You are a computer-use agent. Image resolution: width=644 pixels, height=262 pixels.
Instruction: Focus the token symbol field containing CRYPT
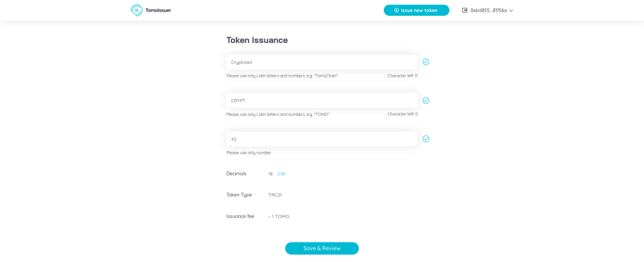321,101
